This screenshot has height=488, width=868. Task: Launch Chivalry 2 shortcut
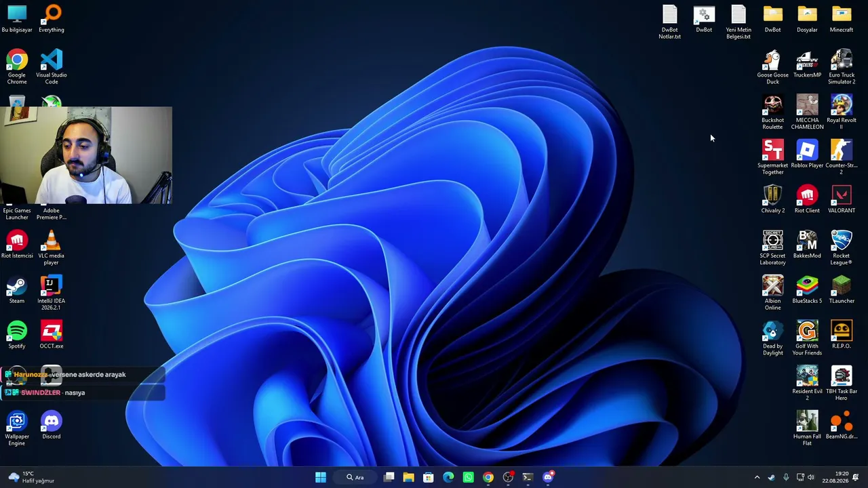coord(772,199)
